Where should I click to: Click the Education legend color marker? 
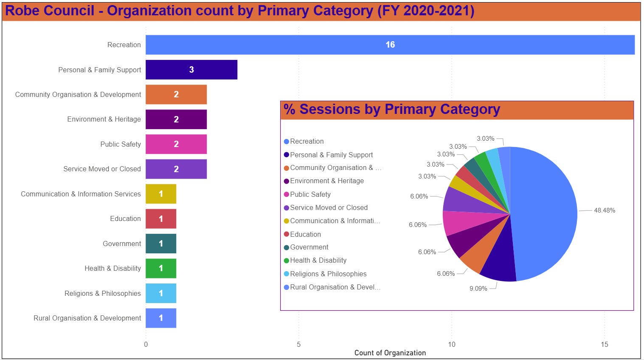[287, 234]
